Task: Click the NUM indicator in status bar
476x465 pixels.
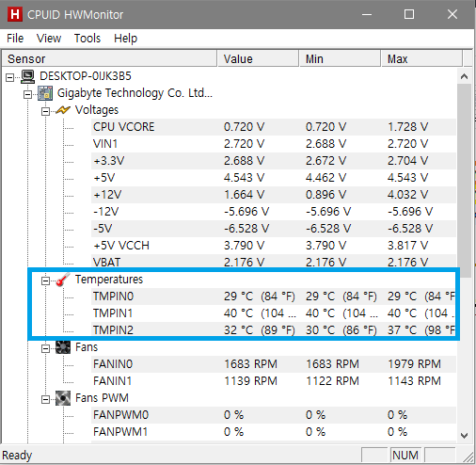Action: 405,455
